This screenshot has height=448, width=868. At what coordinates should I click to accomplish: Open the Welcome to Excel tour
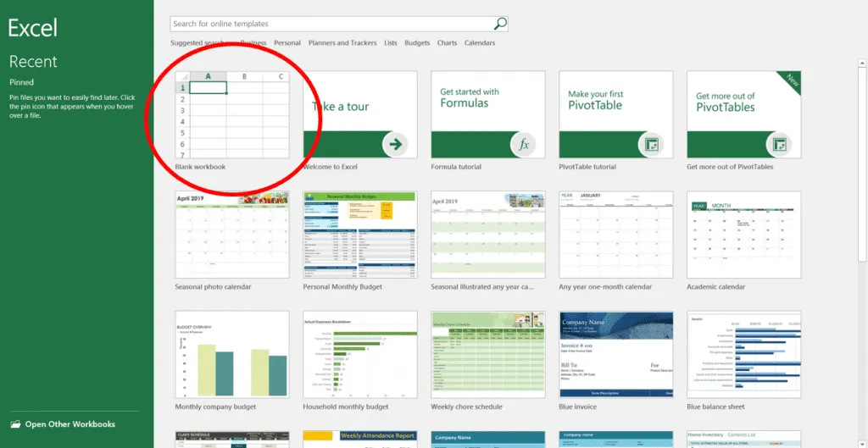(x=359, y=114)
